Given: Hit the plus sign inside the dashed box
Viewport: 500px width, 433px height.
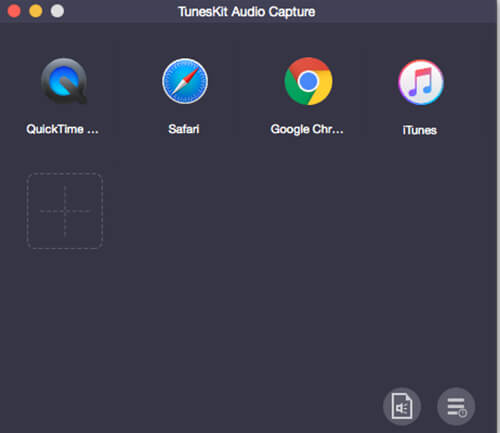Looking at the screenshot, I should click(x=65, y=211).
